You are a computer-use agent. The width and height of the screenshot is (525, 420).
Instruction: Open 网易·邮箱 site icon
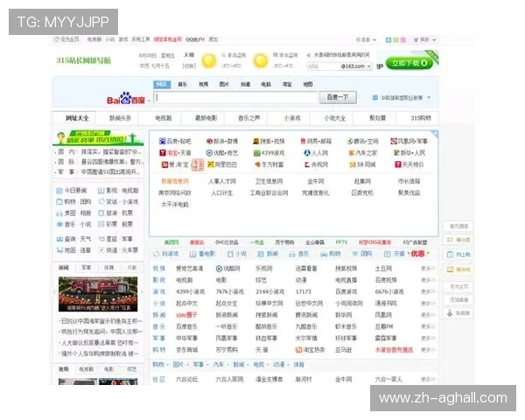pyautogui.click(x=303, y=142)
